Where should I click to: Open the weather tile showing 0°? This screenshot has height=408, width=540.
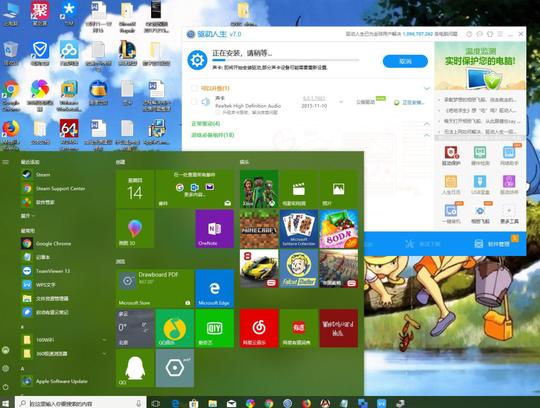click(x=135, y=328)
